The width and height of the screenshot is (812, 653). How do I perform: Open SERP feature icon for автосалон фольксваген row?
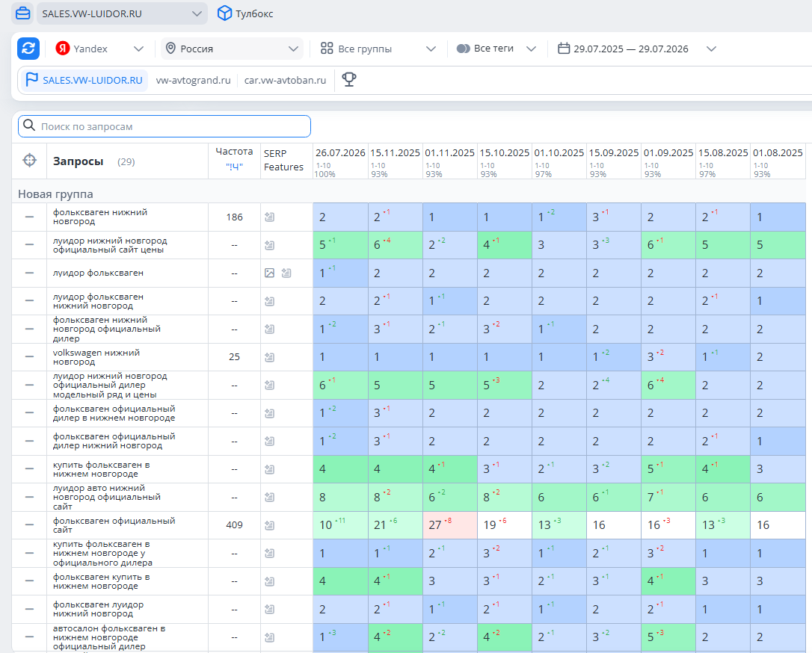pyautogui.click(x=269, y=637)
